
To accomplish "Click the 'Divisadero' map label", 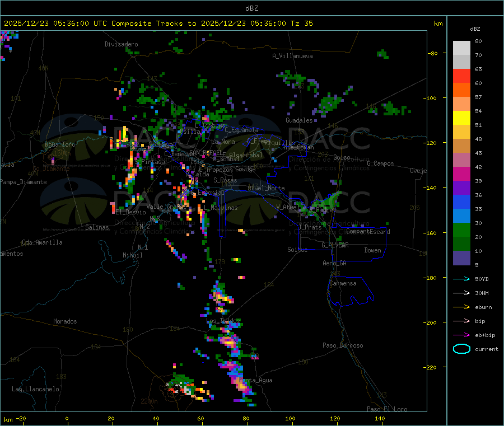I will tap(121, 44).
